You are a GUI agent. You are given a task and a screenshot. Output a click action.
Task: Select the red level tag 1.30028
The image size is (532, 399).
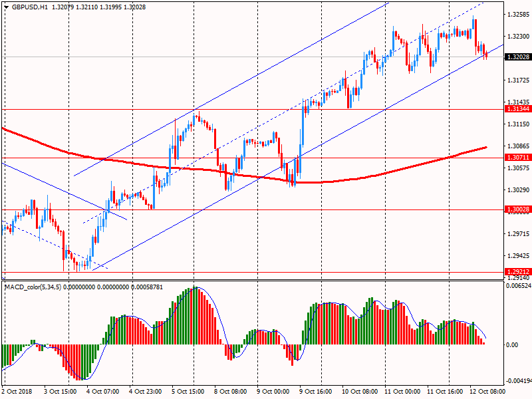(518, 209)
